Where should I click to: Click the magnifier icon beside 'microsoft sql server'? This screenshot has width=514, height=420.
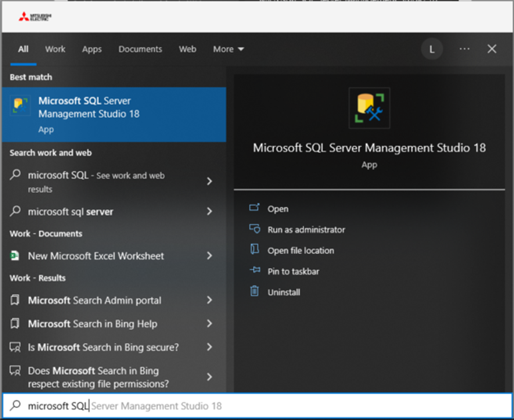pyautogui.click(x=15, y=211)
